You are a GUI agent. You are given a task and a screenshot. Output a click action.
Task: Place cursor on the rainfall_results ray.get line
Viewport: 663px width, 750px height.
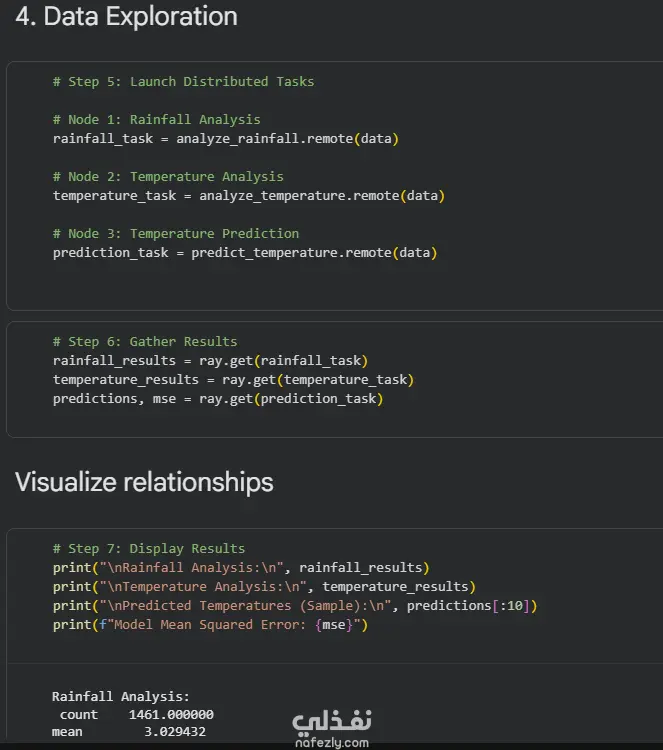[210, 360]
